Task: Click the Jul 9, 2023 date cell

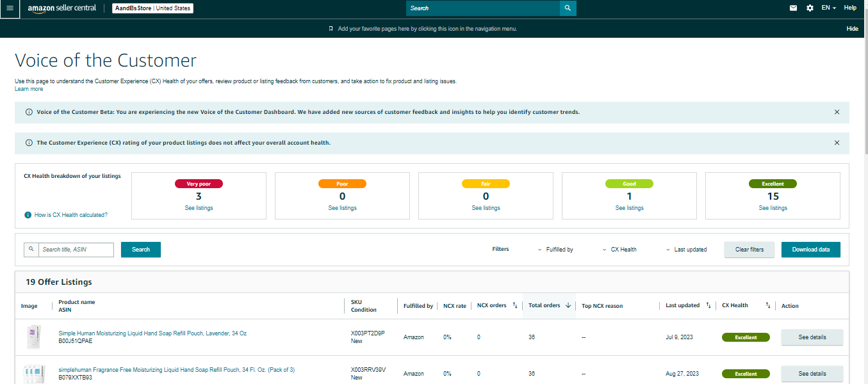Action: [679, 337]
